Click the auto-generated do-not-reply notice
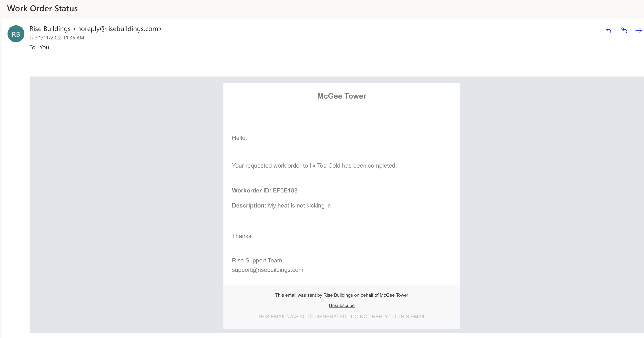 pos(341,316)
